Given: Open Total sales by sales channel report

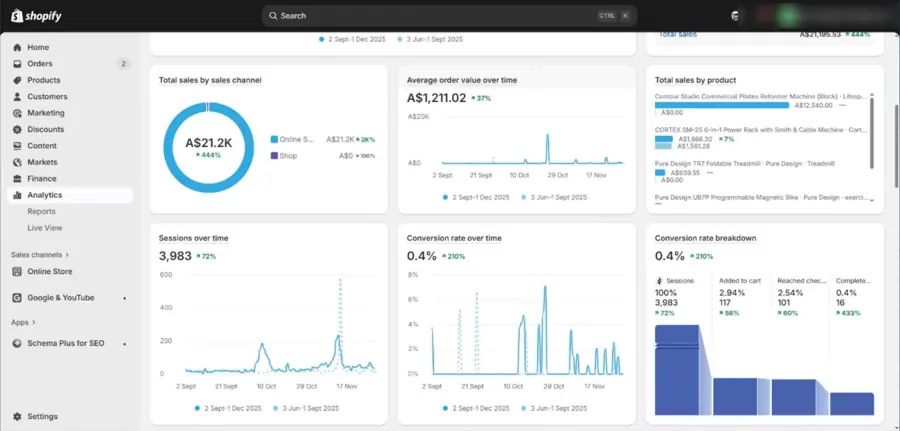Looking at the screenshot, I should click(210, 80).
